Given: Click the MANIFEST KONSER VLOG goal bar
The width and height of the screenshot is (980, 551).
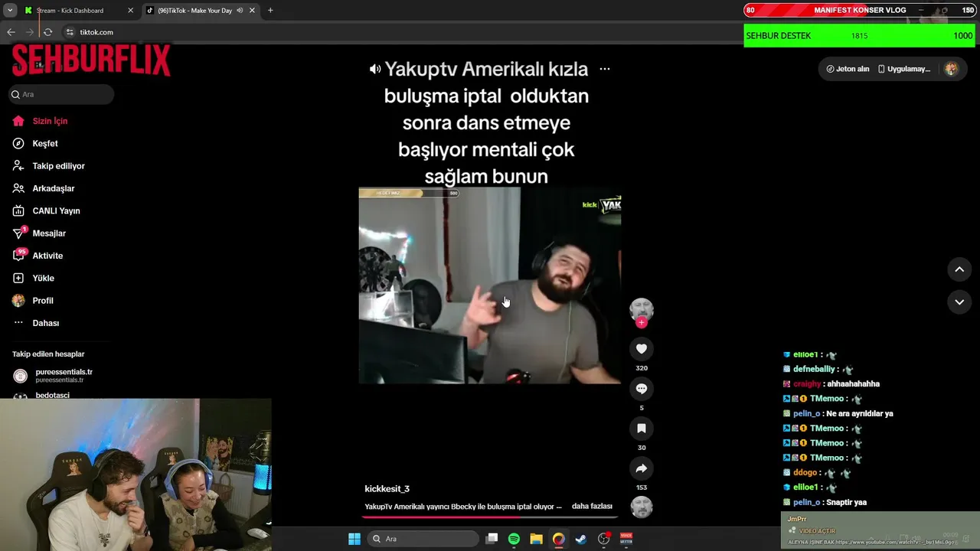Looking at the screenshot, I should click(859, 11).
